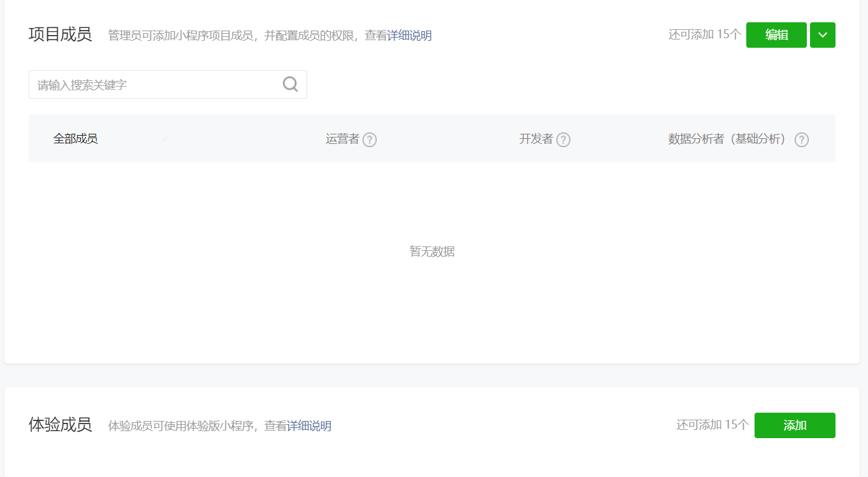The image size is (868, 477).
Task: Click the 项目成员 section heading
Action: pos(61,35)
